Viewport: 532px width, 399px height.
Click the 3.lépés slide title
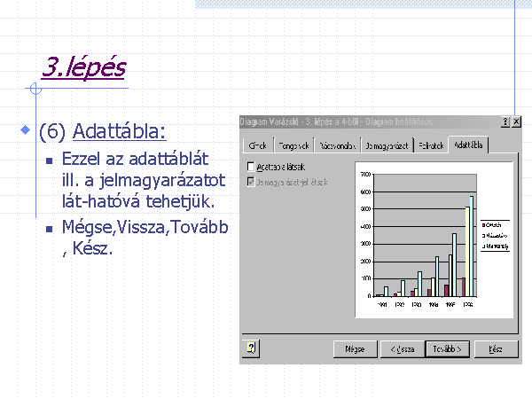(x=83, y=67)
